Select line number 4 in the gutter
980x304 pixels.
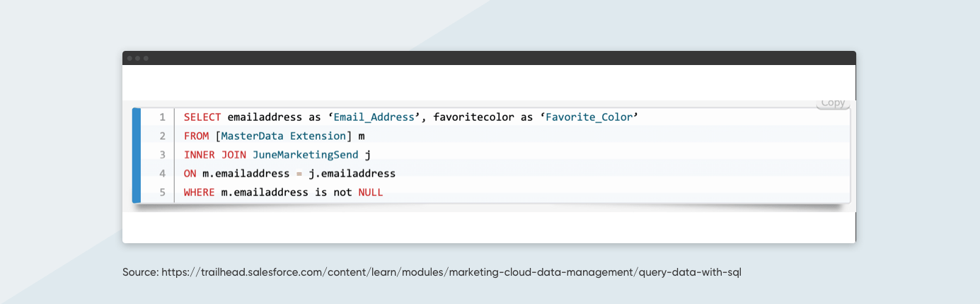tap(163, 173)
